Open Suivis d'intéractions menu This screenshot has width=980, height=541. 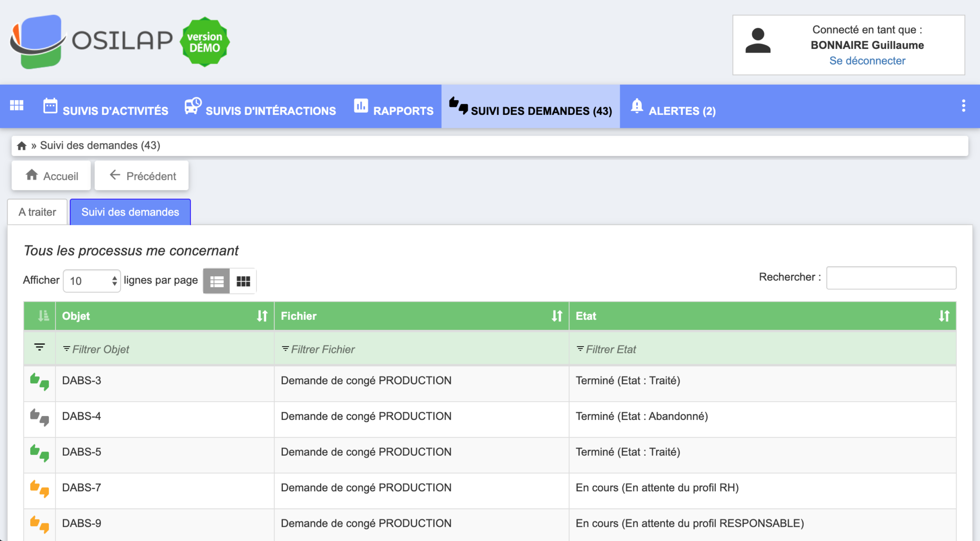[x=260, y=107]
